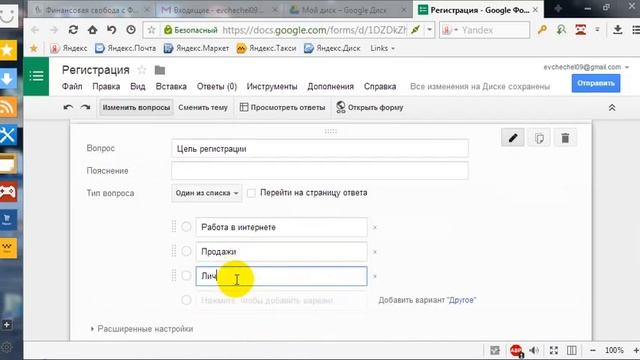Delete question with trash icon
Viewport: 640px width, 360px height.
click(x=565, y=138)
